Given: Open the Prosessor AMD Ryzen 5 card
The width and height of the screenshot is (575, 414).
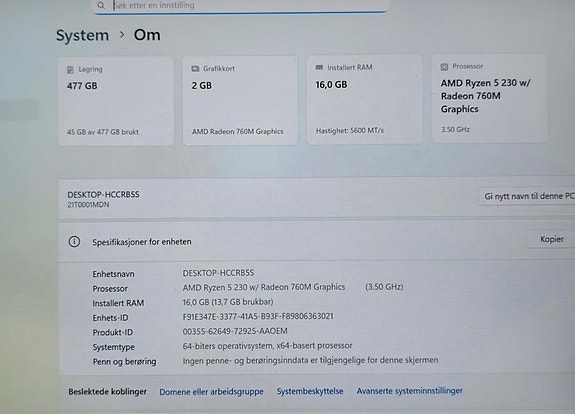Looking at the screenshot, I should pyautogui.click(x=490, y=98).
